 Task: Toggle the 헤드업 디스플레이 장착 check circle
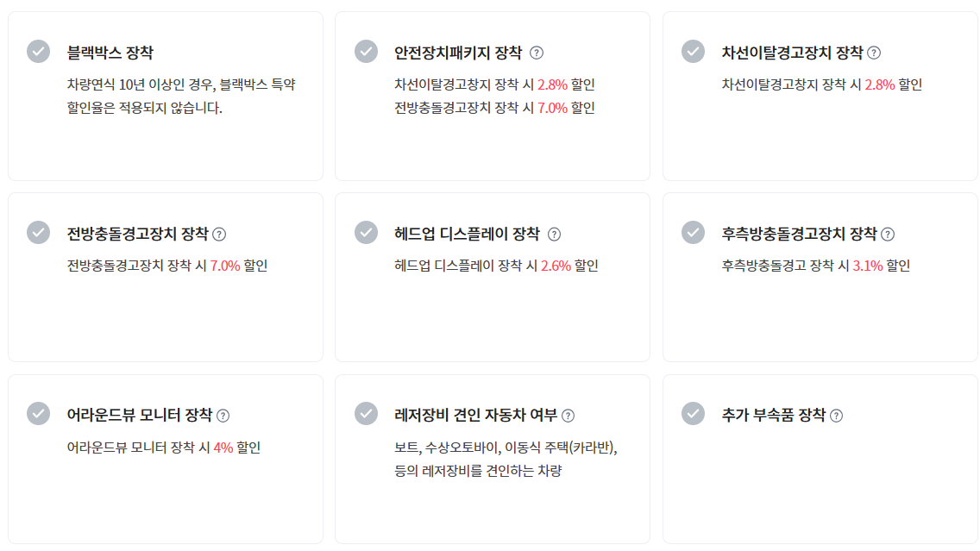(x=366, y=233)
